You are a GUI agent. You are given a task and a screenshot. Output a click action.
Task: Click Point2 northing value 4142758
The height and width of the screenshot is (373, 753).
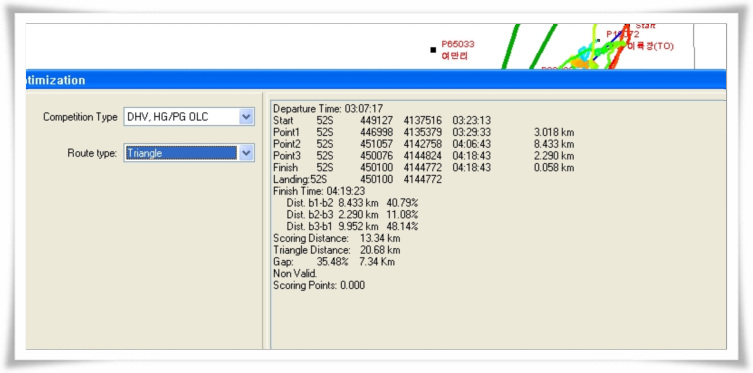[423, 144]
